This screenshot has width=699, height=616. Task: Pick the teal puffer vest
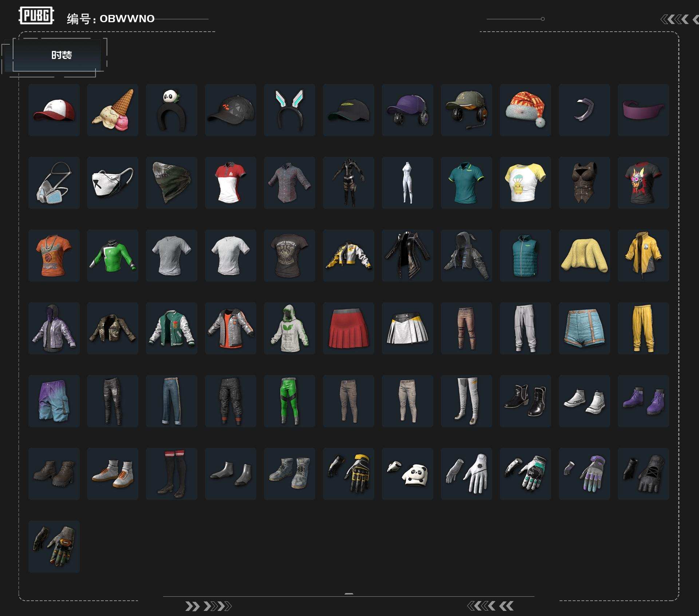click(525, 255)
